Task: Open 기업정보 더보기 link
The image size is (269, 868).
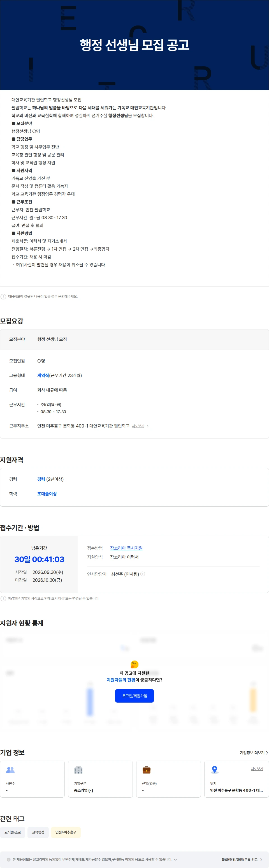Action: pos(254,753)
